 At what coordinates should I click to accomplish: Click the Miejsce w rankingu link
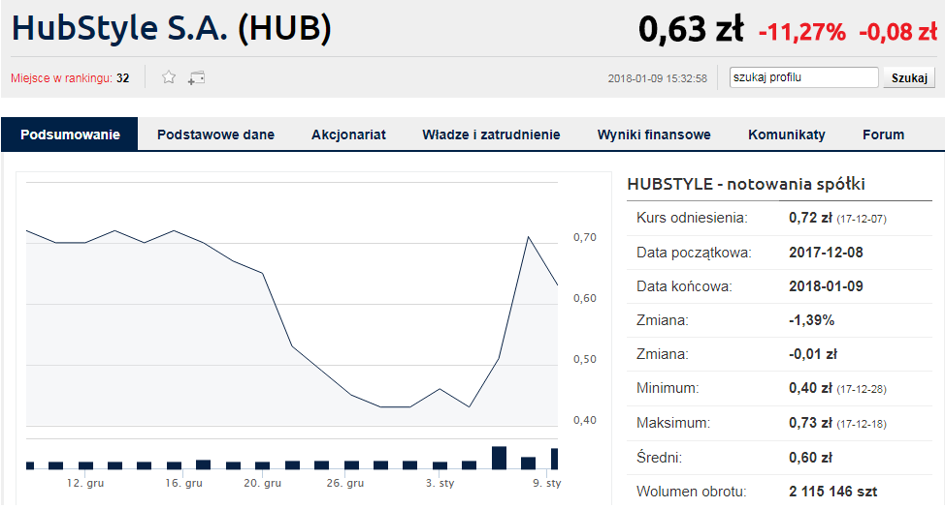[x=61, y=78]
